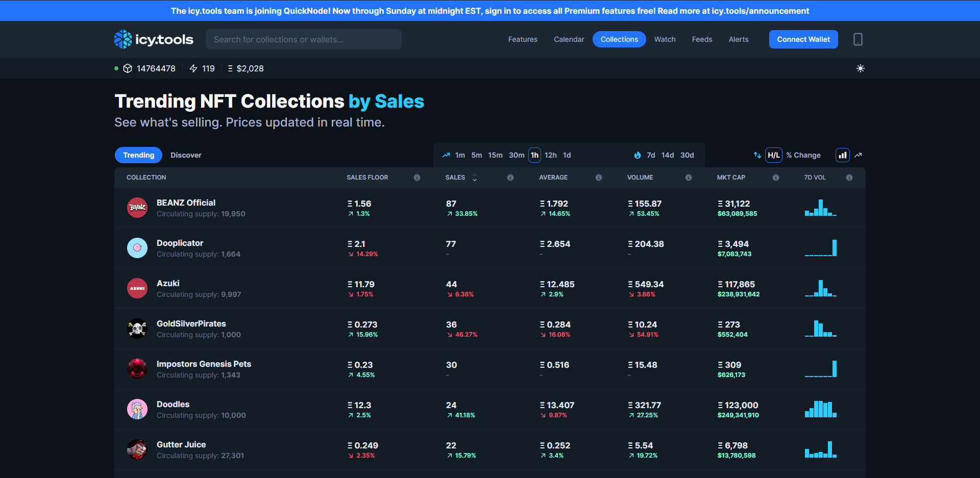Click the flame icon before 7d
Viewport: 980px width, 478px height.
pyautogui.click(x=638, y=155)
